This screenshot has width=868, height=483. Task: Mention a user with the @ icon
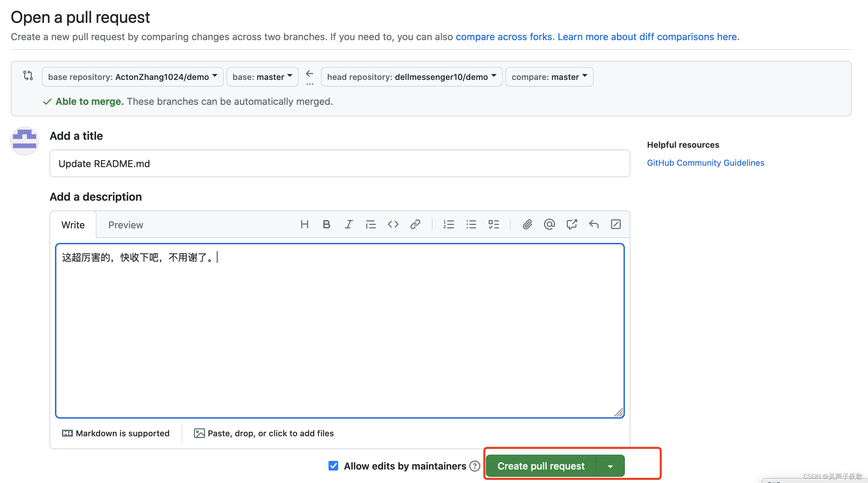click(549, 225)
